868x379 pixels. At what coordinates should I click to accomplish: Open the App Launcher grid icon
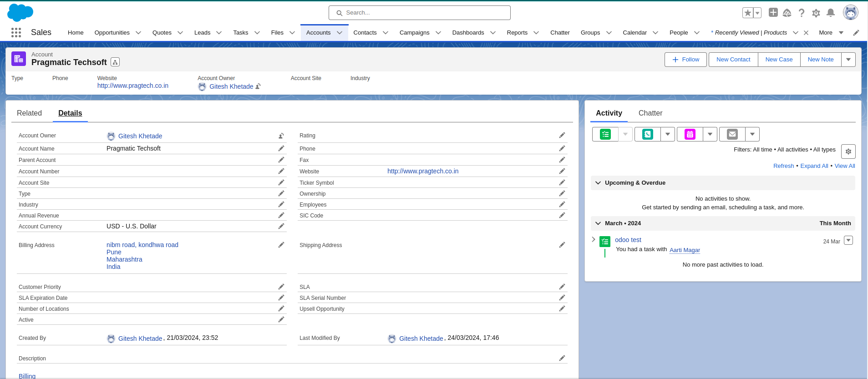(16, 32)
